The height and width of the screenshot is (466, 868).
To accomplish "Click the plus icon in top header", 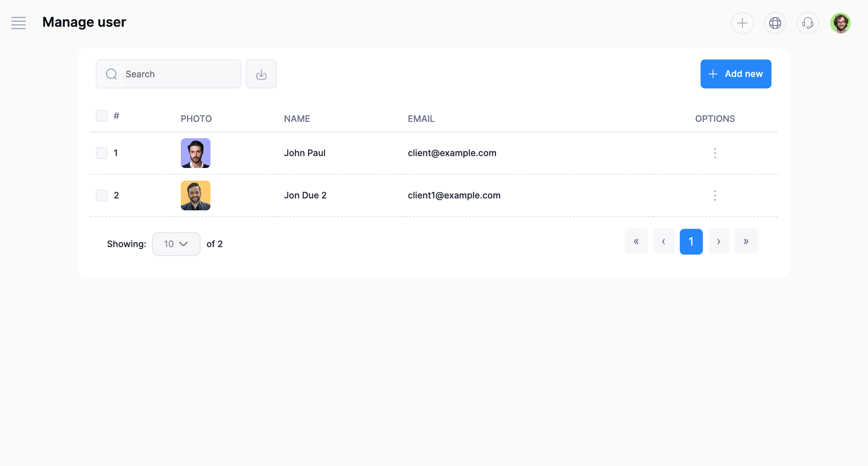I will pos(742,23).
